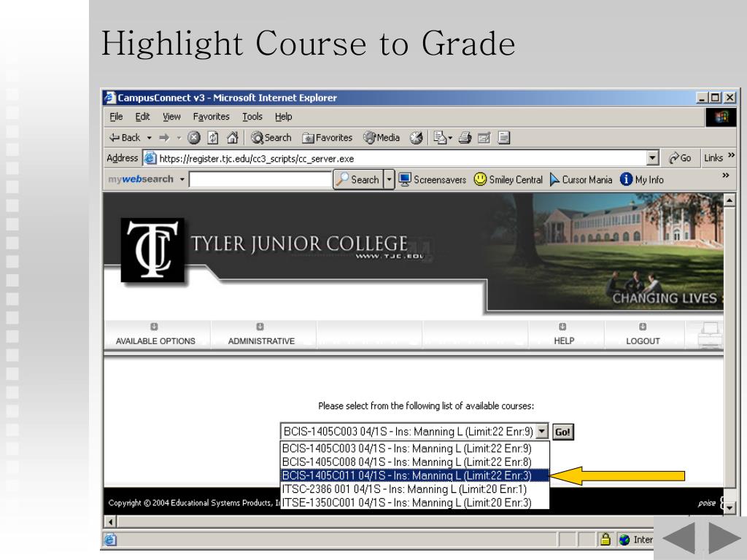Open the Help menu
The width and height of the screenshot is (747, 560).
283,117
